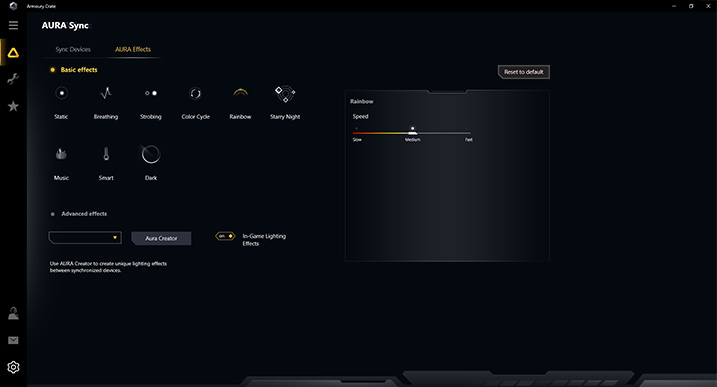Open the wrench tools icon in sidebar
Screen dimensions: 717x387
pos(13,79)
